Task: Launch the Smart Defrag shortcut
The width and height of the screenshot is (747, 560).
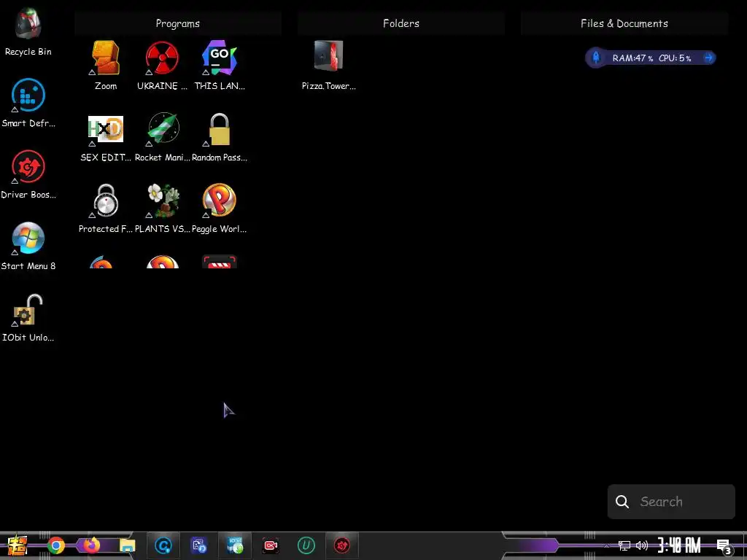Action: tap(28, 96)
